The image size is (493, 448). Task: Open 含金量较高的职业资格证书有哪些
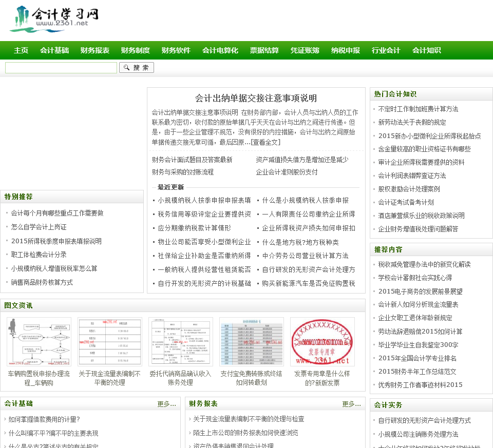[425, 149]
